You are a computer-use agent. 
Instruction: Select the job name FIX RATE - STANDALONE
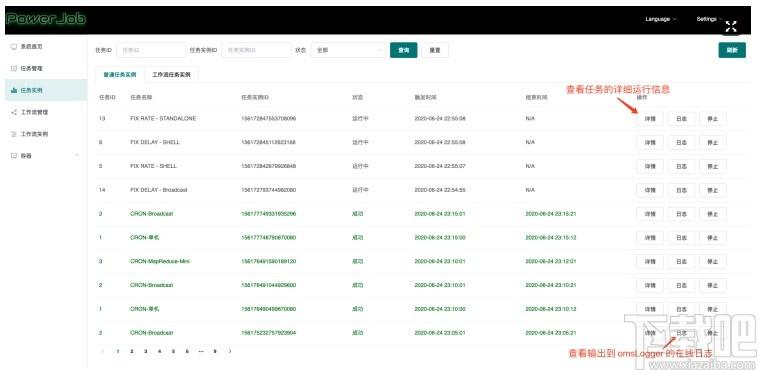pyautogui.click(x=163, y=119)
